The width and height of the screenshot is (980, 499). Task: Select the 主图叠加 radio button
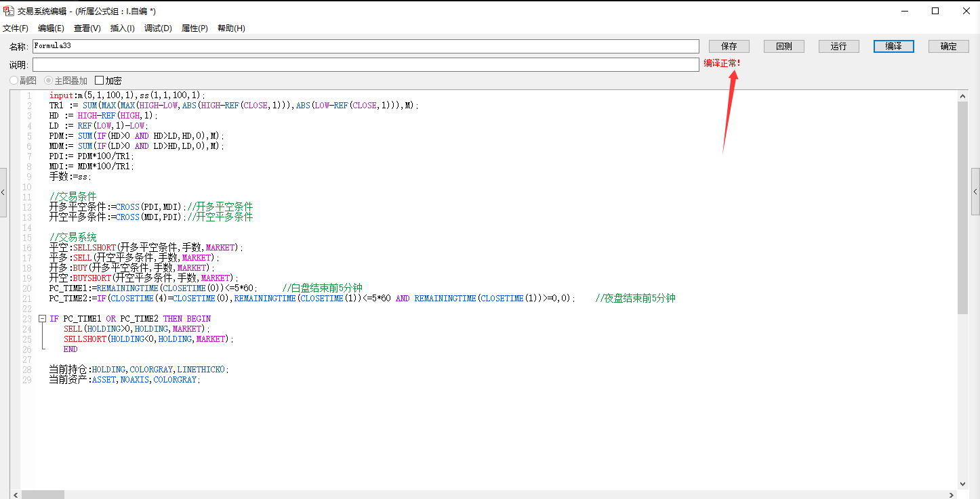click(x=49, y=81)
